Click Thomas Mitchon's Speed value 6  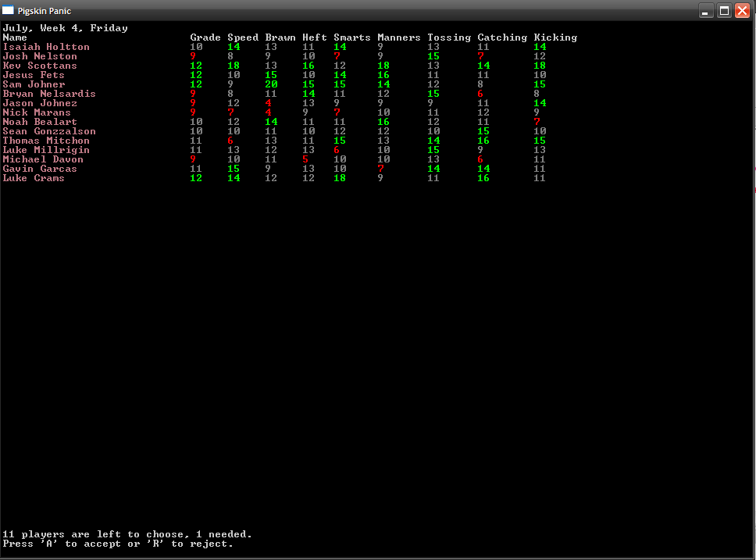[x=230, y=141]
